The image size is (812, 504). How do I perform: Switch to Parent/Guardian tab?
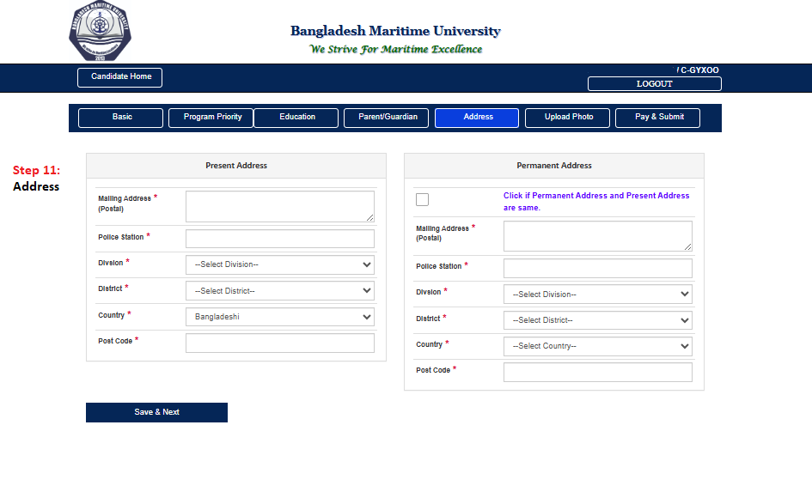pos(387,118)
